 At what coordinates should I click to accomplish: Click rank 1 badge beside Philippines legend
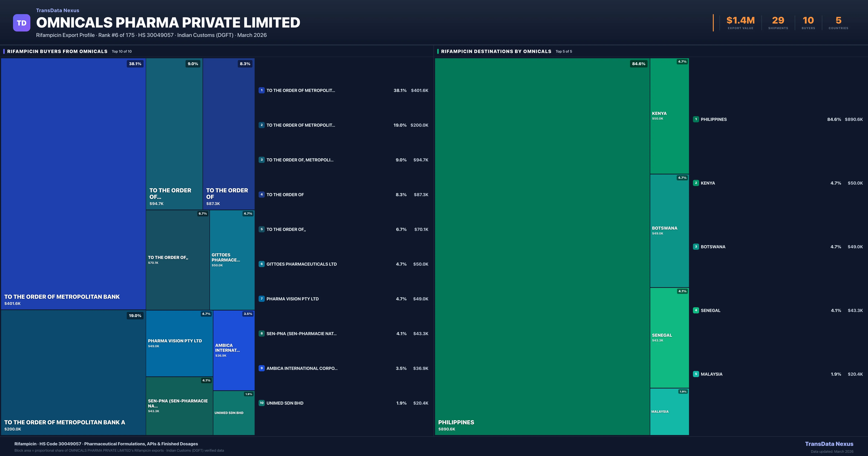click(x=696, y=119)
